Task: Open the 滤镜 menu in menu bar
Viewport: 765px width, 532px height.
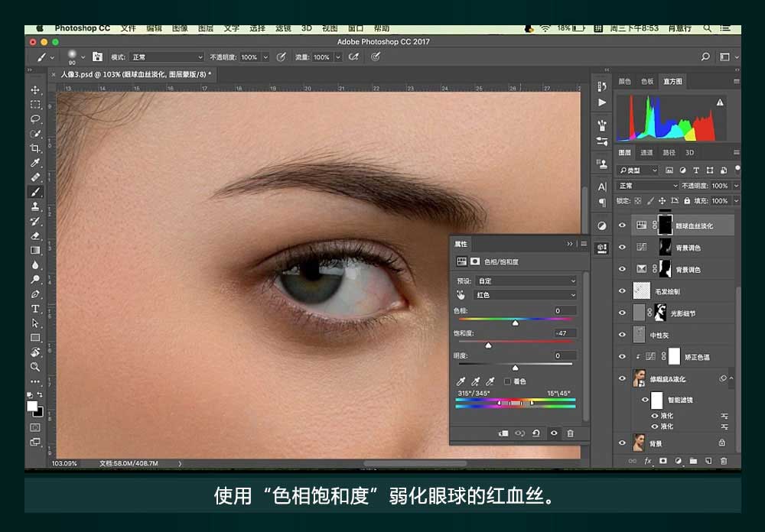Action: click(x=282, y=28)
